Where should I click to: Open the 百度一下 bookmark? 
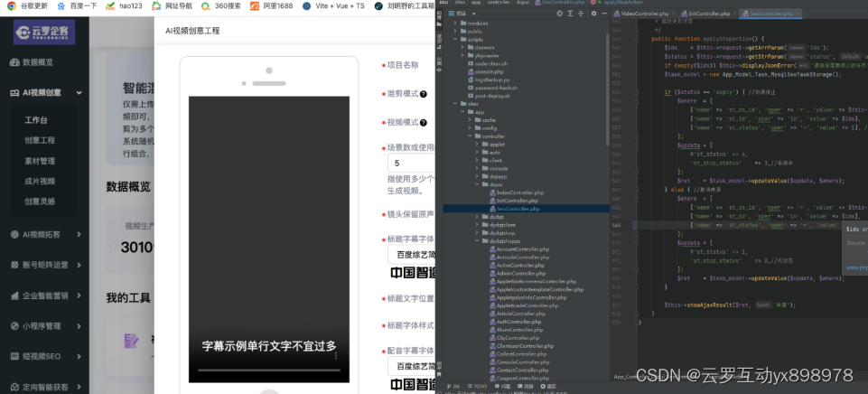point(77,6)
